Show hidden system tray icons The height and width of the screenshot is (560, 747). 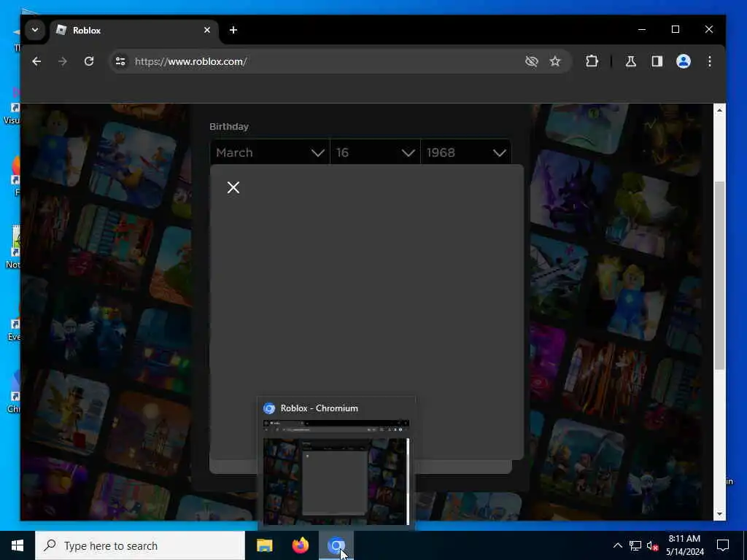click(617, 545)
